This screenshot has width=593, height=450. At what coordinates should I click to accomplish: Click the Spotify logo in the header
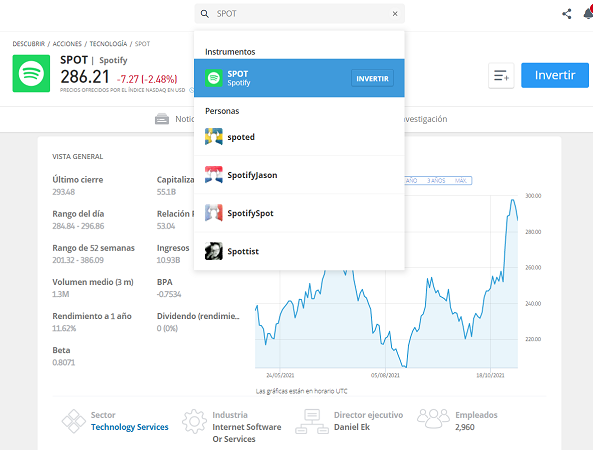[x=31, y=73]
